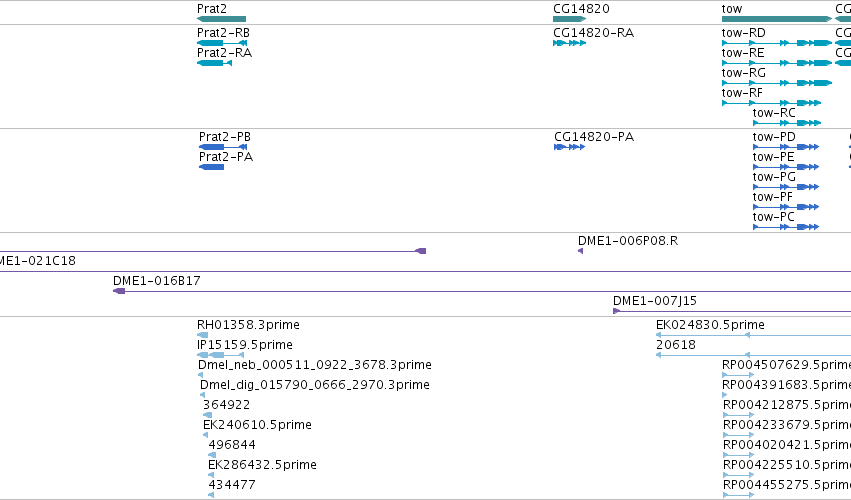Select the RH01358.3prime EST feature
This screenshot has width=851, height=500.
[x=202, y=335]
